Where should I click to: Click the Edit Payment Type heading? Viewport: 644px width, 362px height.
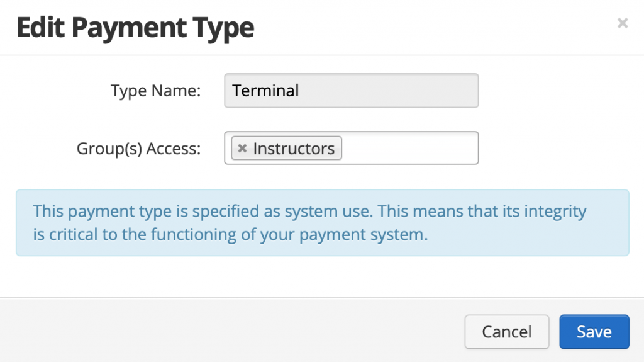coord(135,28)
